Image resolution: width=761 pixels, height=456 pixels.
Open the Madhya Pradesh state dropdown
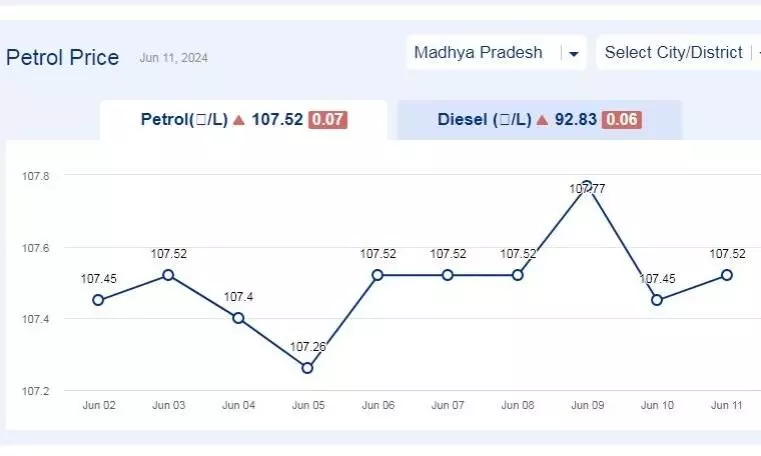(x=496, y=52)
